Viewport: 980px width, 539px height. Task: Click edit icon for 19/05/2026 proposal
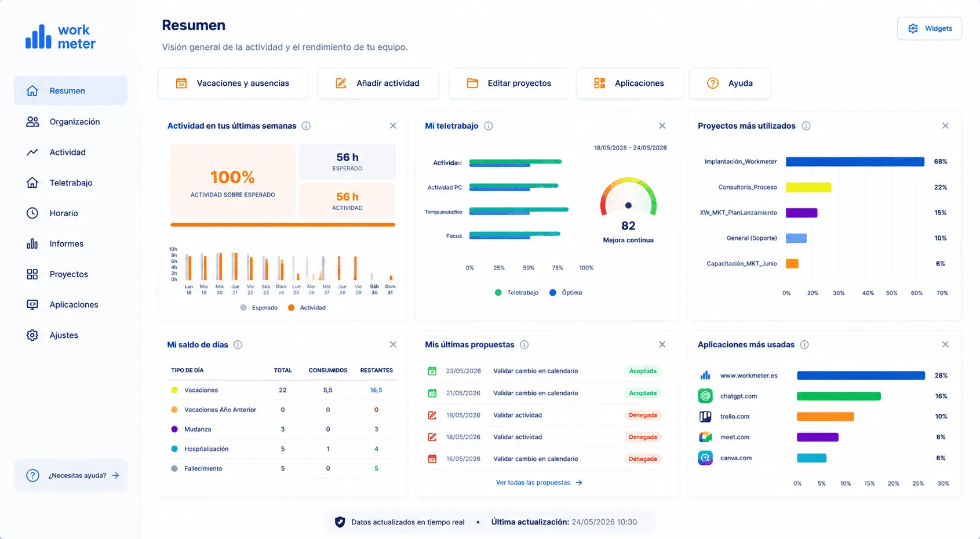pos(432,415)
